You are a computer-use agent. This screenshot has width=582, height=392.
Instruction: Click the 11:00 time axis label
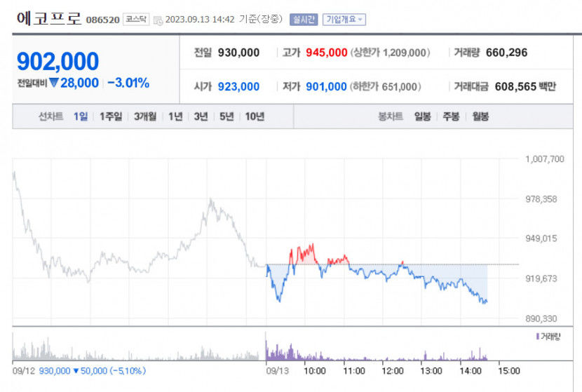point(353,371)
